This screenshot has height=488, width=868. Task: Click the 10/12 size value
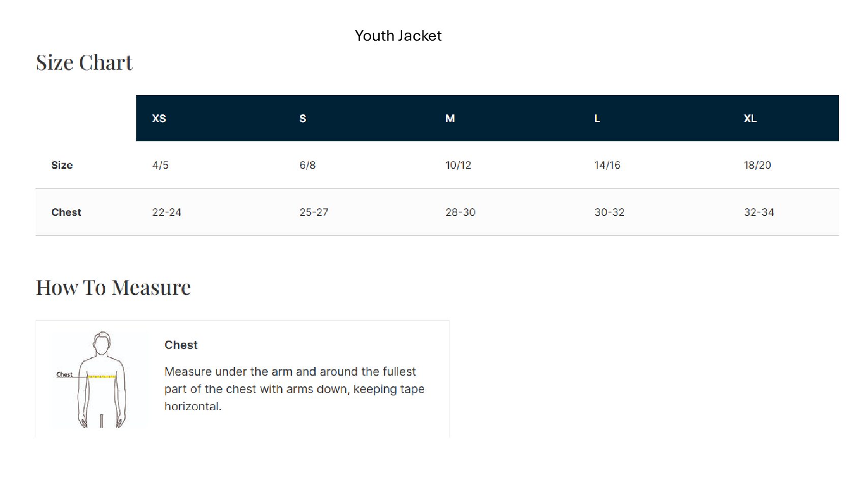(x=458, y=165)
